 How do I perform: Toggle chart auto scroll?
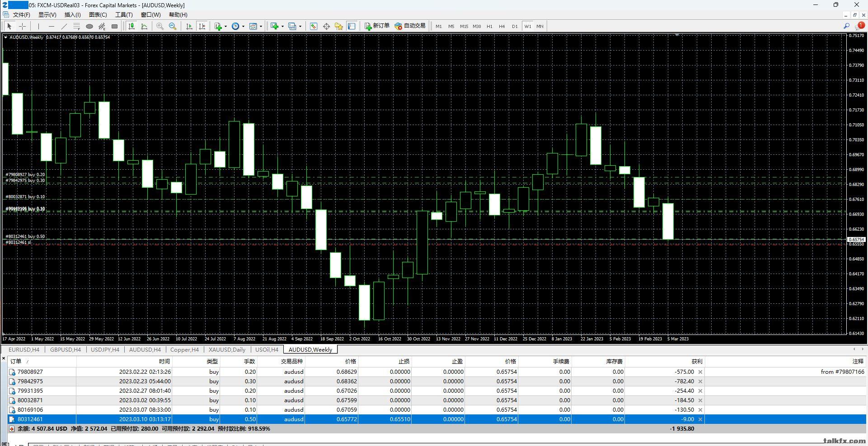(x=189, y=26)
